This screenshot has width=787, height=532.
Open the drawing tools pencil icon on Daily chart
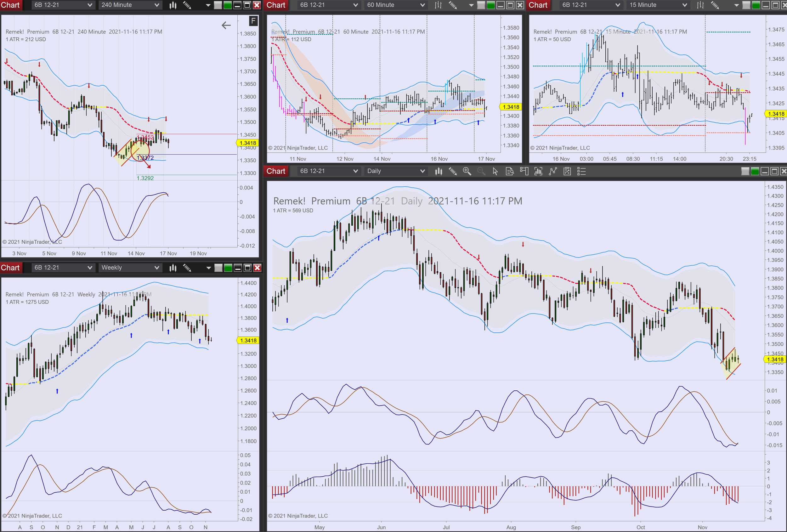click(x=453, y=171)
